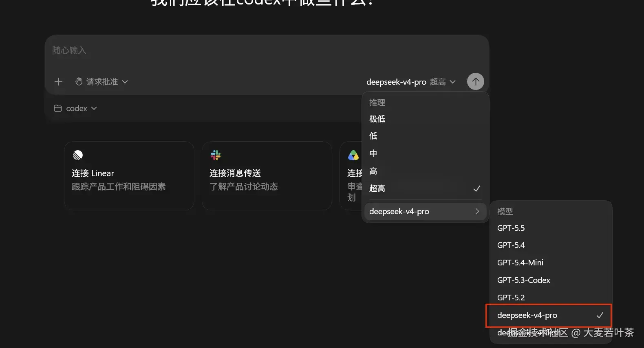Switch model to GPT-5.2

click(x=551, y=298)
